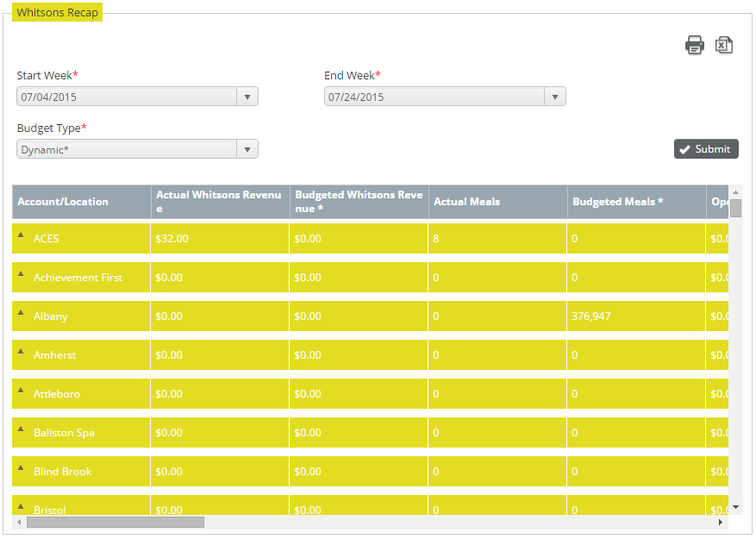
Task: Expand the Ballston Spa row
Action: [22, 429]
